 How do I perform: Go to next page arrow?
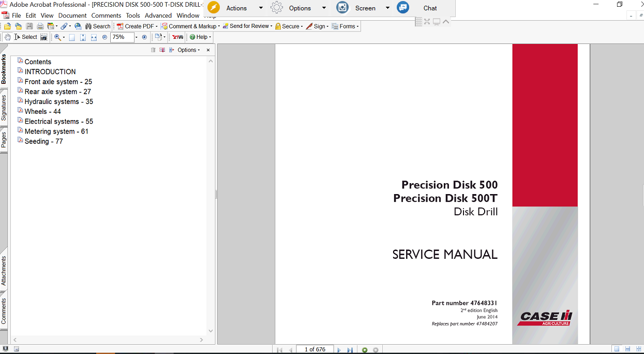point(339,350)
